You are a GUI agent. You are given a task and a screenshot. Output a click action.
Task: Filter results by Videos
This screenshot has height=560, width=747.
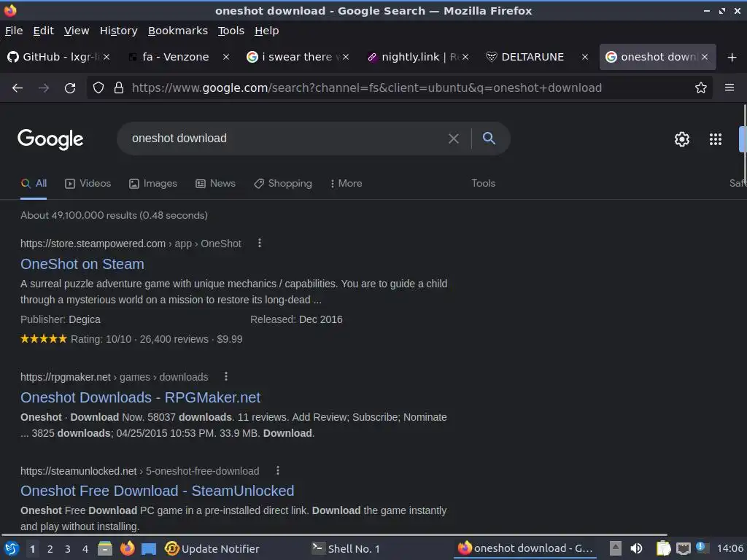point(88,183)
